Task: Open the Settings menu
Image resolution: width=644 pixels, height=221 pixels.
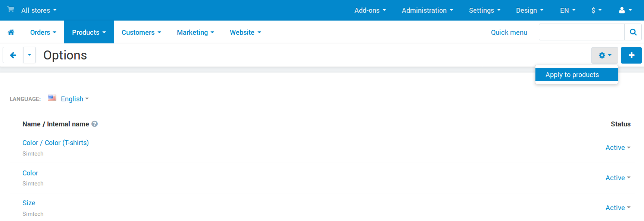Action: [x=485, y=10]
